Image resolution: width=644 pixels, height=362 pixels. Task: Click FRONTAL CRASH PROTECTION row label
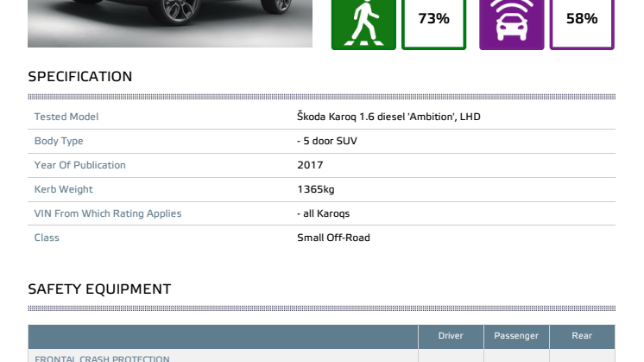tap(102, 359)
